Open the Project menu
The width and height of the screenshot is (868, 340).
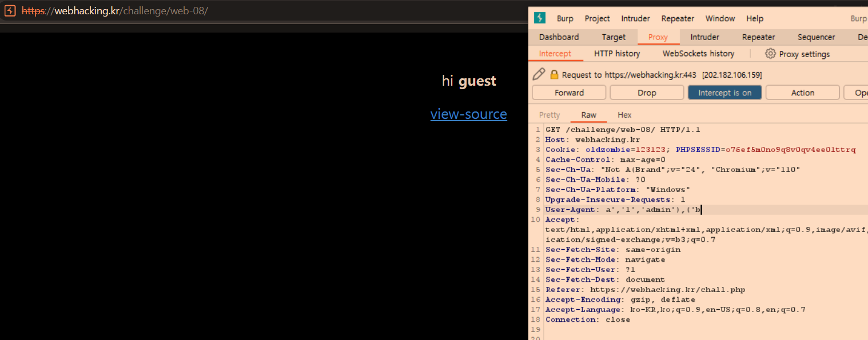pyautogui.click(x=597, y=18)
